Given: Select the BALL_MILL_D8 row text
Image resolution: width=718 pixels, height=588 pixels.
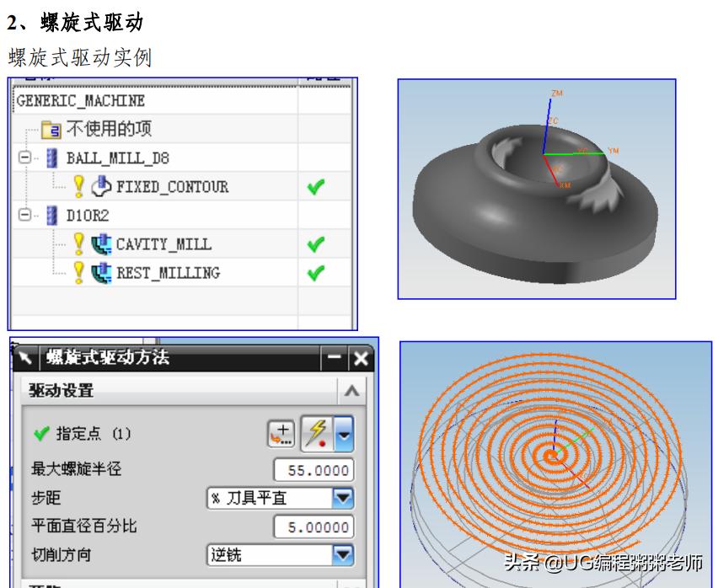Looking at the screenshot, I should pos(118,158).
